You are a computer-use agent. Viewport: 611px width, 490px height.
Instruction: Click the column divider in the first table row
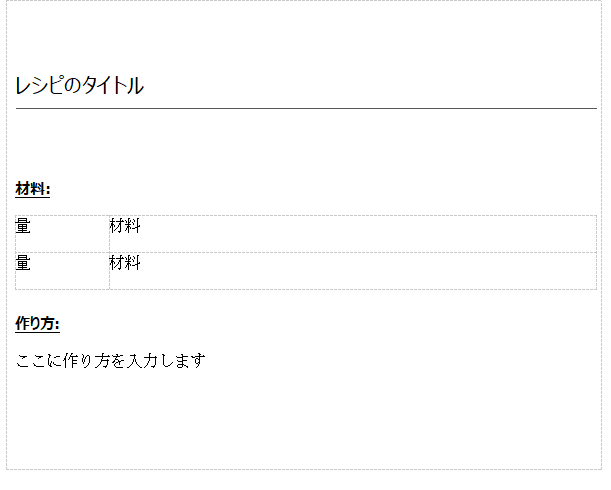(109, 234)
